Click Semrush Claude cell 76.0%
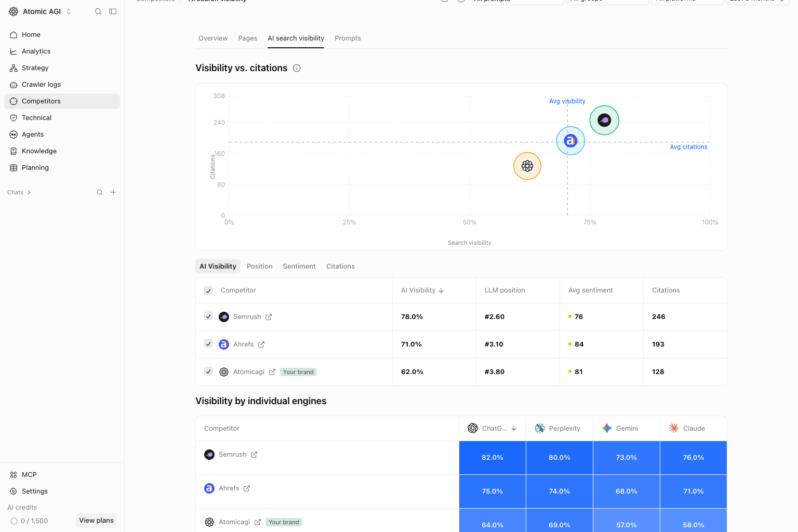The height and width of the screenshot is (532, 798). 694,458
